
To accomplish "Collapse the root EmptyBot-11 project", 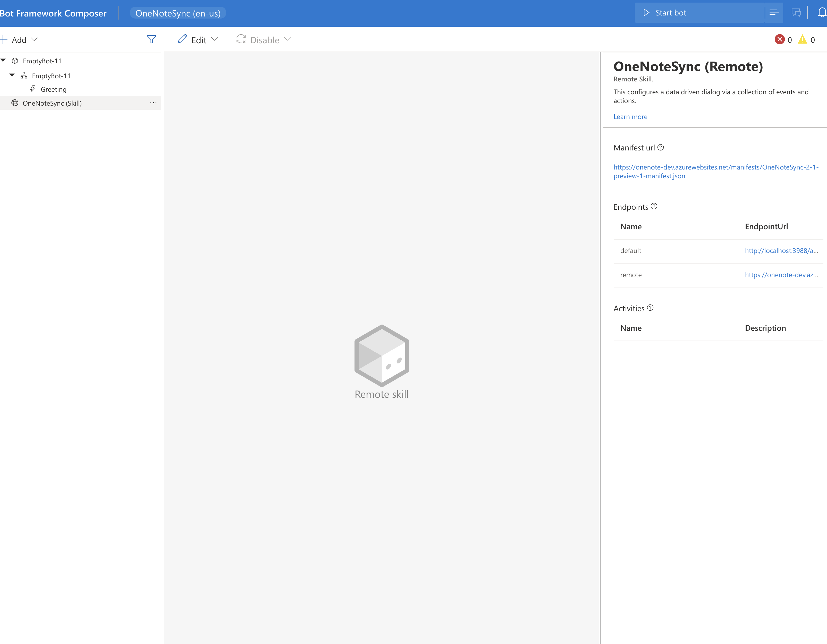I will tap(3, 61).
